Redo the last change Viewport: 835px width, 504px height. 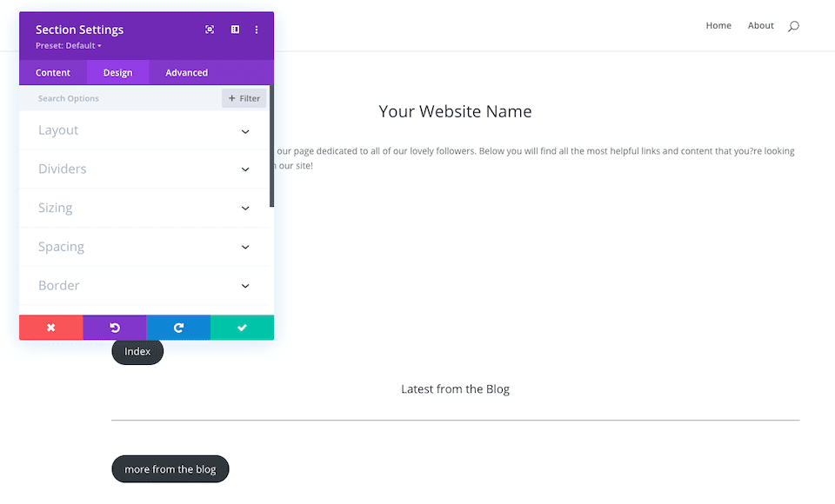click(x=178, y=328)
